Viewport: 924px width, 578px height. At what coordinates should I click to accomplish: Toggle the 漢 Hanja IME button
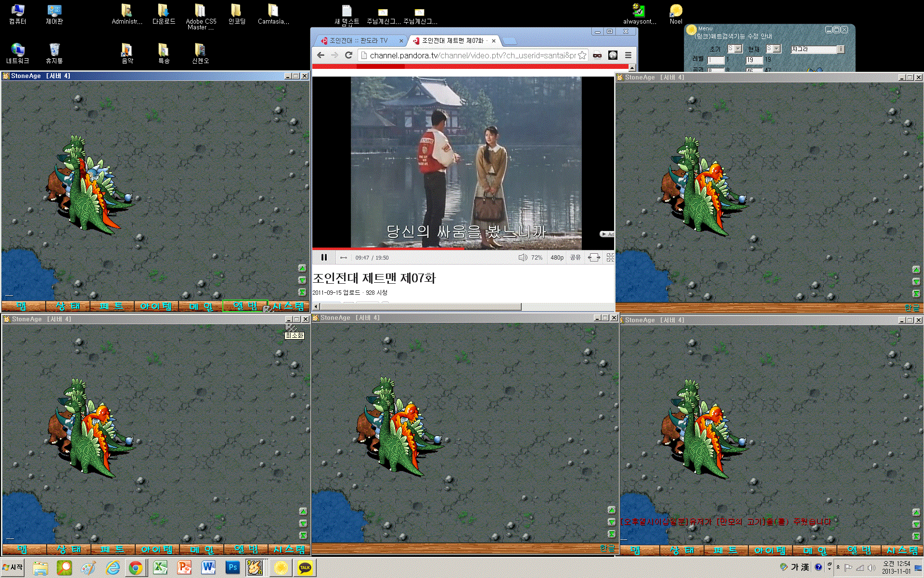pos(805,567)
